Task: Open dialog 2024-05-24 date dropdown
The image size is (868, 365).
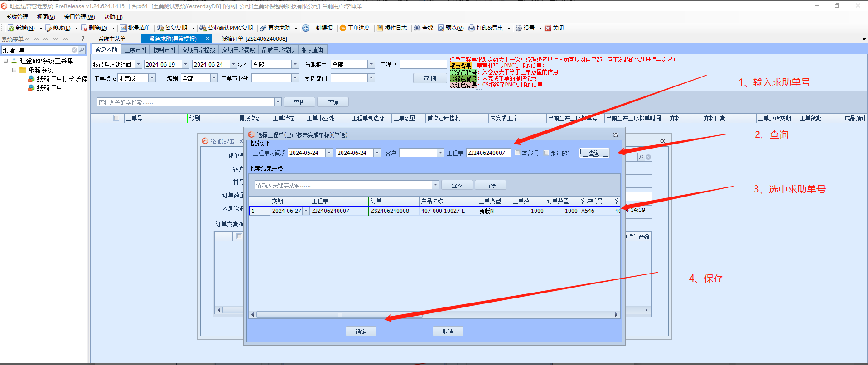Action: pyautogui.click(x=329, y=153)
